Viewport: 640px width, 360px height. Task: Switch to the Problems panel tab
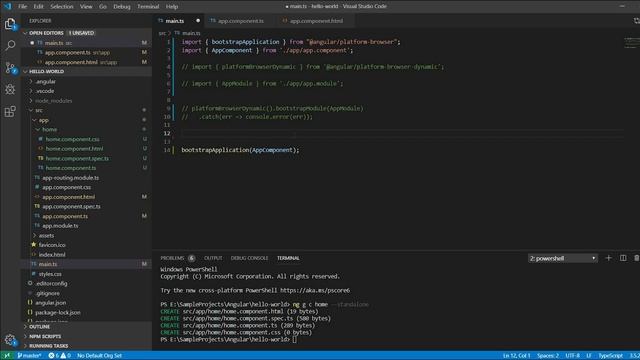pyautogui.click(x=172, y=258)
